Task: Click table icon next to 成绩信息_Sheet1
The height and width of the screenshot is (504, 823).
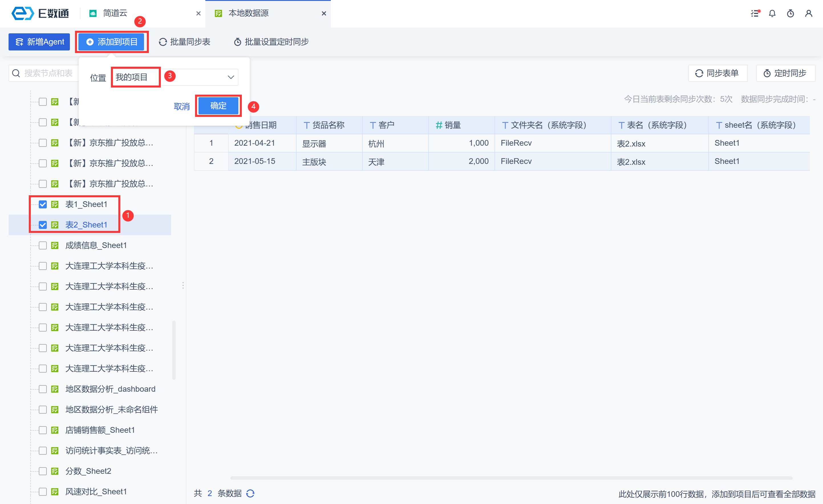Action: pyautogui.click(x=55, y=245)
